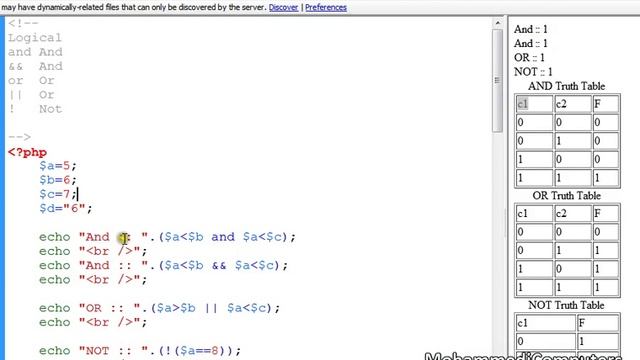Click comment closing tag -->
Image resolution: width=640 pixels, height=360 pixels.
coord(19,137)
